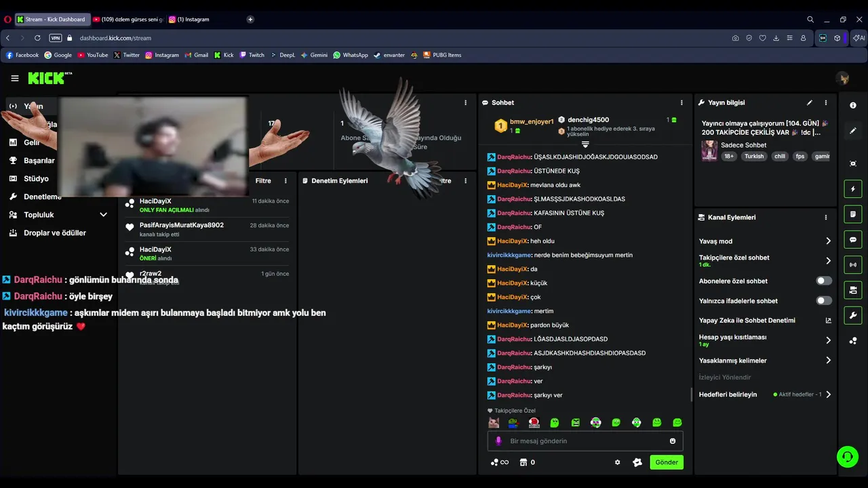The width and height of the screenshot is (868, 488).
Task: Toggle the channel actions icon in the right sidebar
Action: pyautogui.click(x=853, y=290)
